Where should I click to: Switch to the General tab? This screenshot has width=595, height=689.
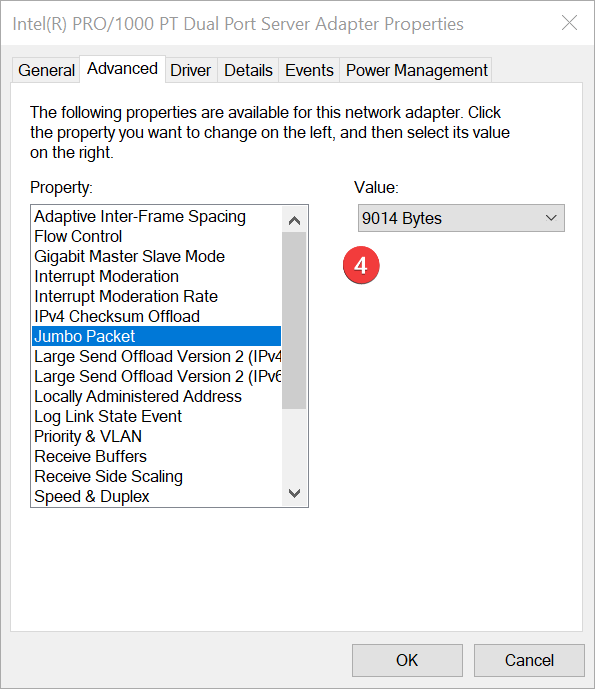click(x=46, y=70)
